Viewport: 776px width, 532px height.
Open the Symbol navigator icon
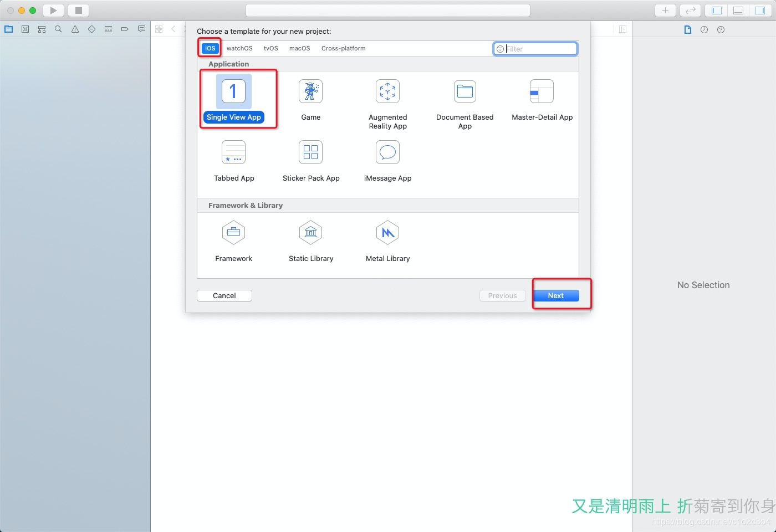(42, 29)
